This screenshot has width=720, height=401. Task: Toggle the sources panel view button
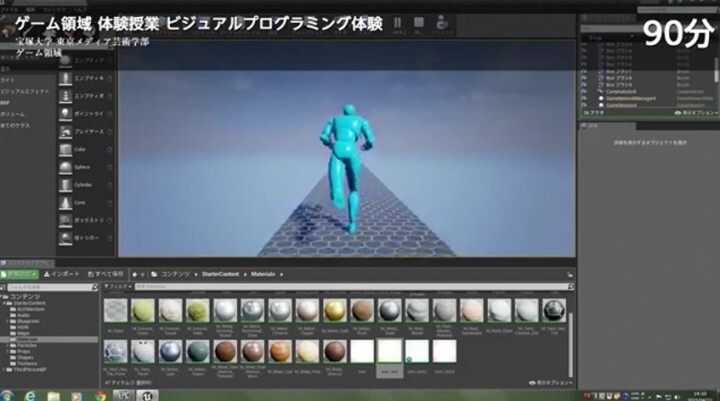pyautogui.click(x=3, y=287)
